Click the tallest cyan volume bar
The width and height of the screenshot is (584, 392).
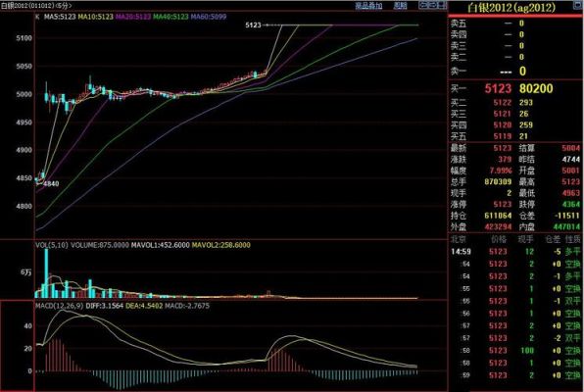click(x=46, y=273)
